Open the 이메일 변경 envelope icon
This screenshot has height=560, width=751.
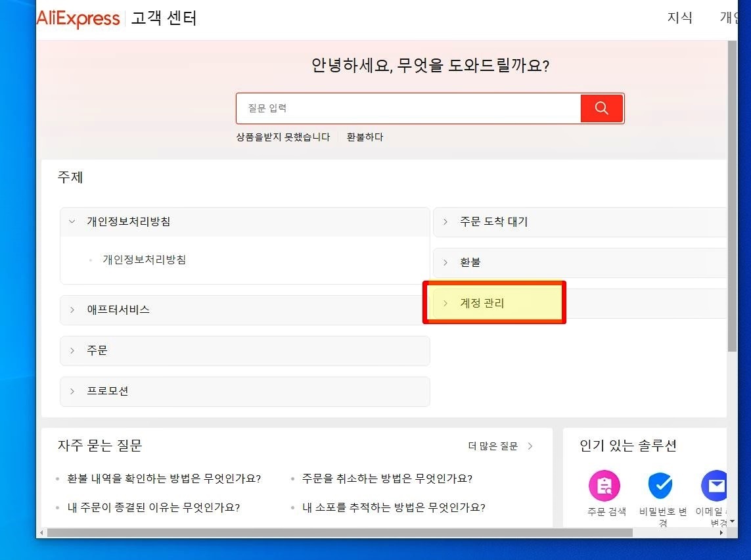[x=714, y=486]
